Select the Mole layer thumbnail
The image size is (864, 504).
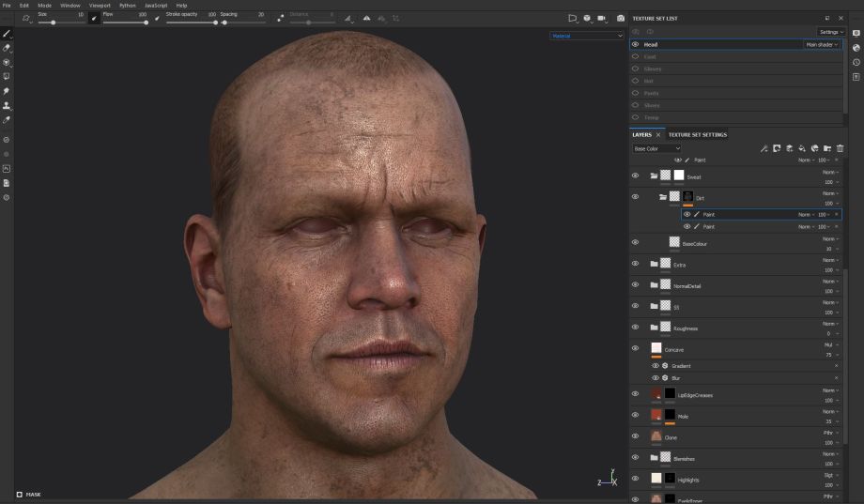(656, 415)
